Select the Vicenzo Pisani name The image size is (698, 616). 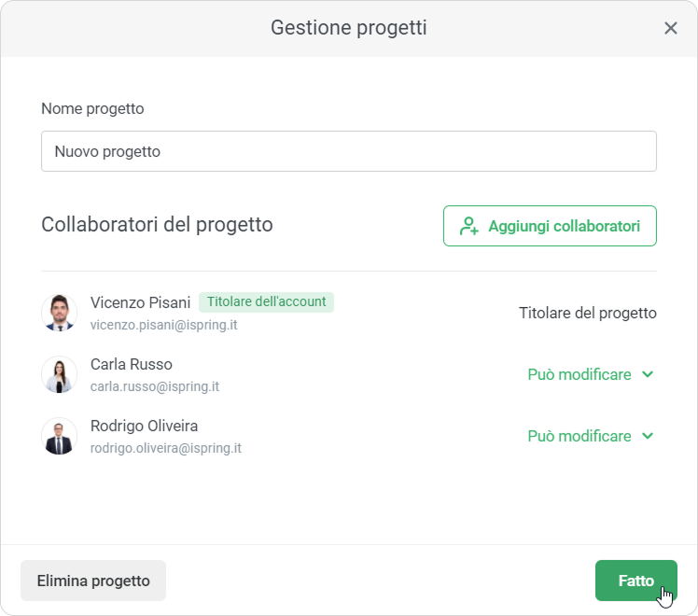click(140, 302)
